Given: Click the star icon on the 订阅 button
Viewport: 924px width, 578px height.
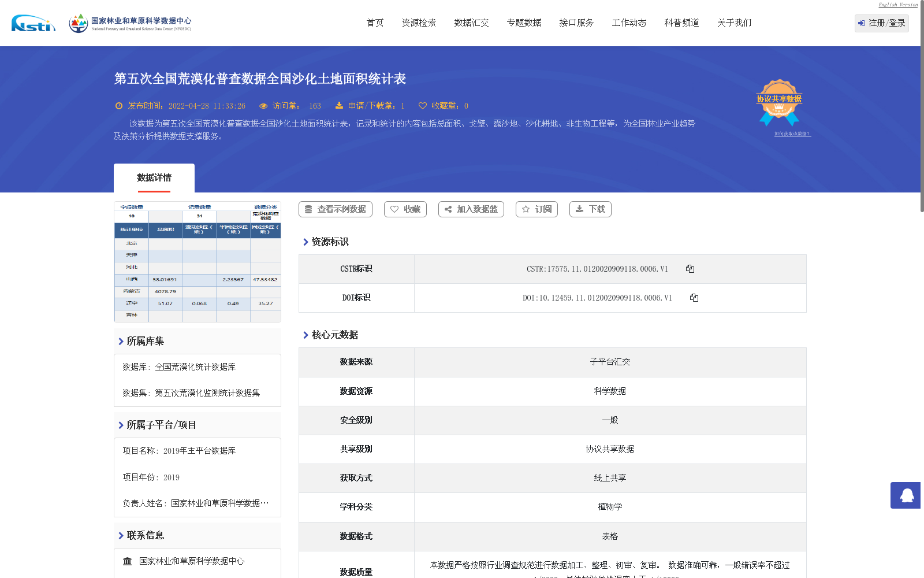Looking at the screenshot, I should click(526, 209).
